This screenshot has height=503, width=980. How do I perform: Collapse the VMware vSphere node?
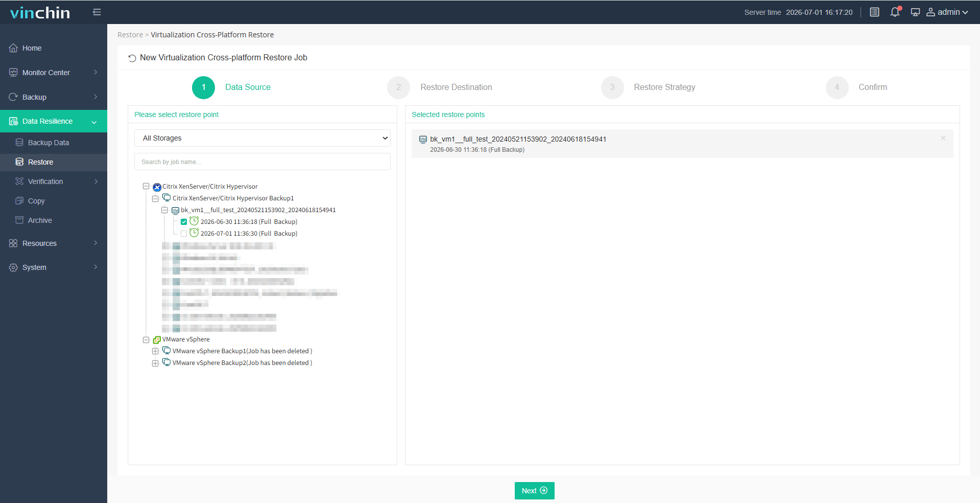coord(146,339)
